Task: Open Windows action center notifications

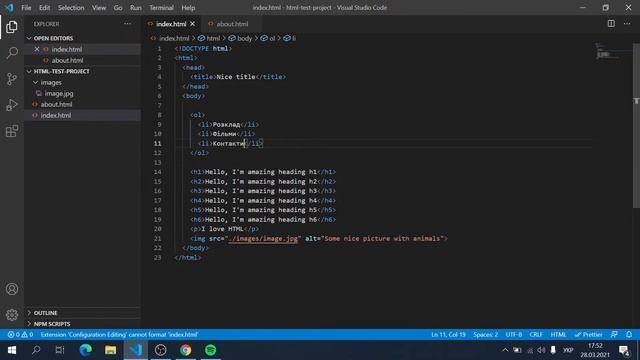Action: pos(624,351)
